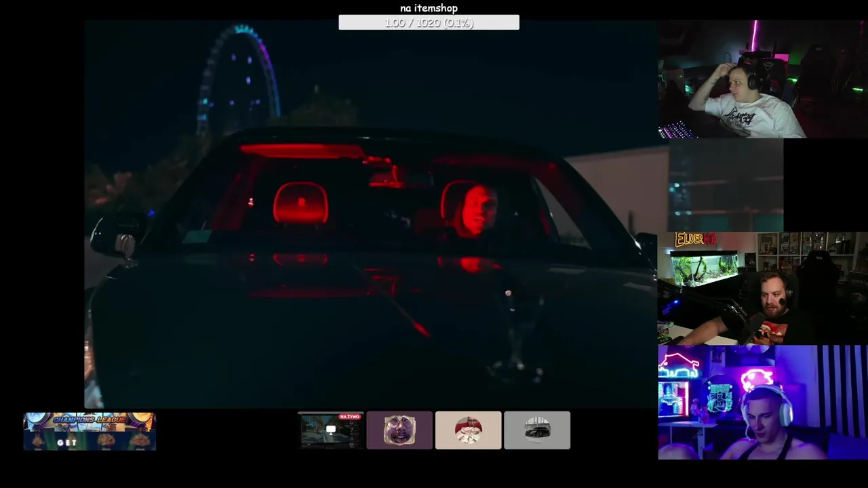Click the ElderKid webcam with the aquarium
868x488 pixels.
coord(763,288)
